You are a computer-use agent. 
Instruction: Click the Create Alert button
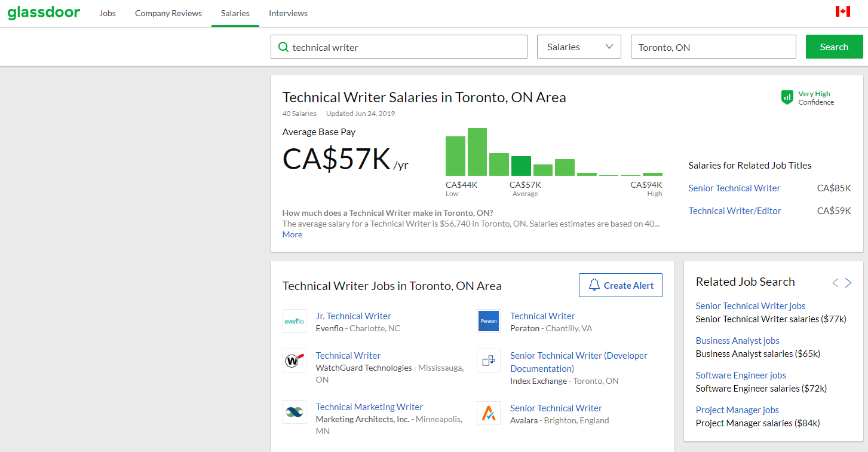point(621,285)
